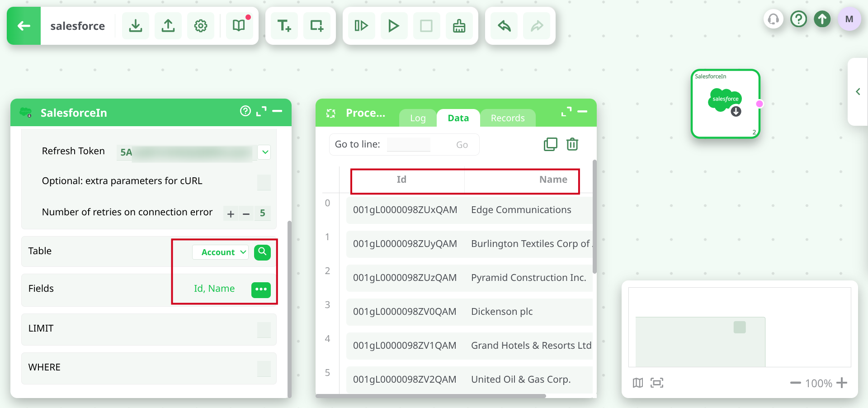Start the workflow with play button
868x408 pixels.
394,26
